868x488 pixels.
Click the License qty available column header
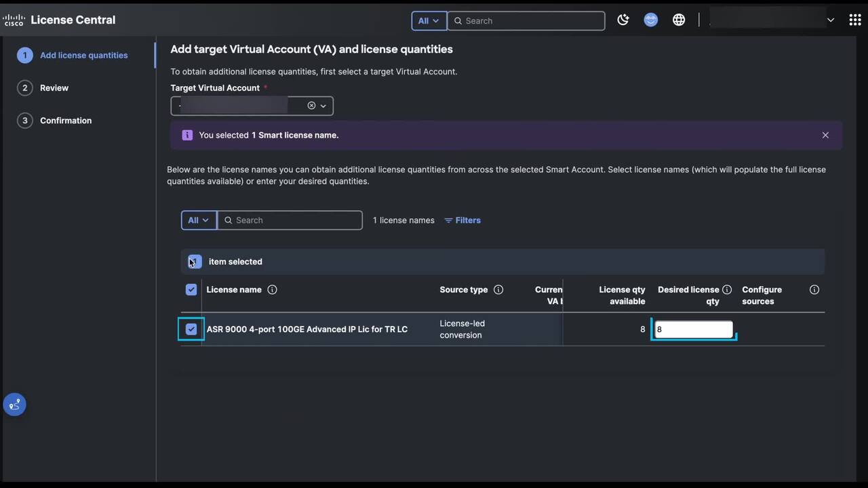pos(623,296)
